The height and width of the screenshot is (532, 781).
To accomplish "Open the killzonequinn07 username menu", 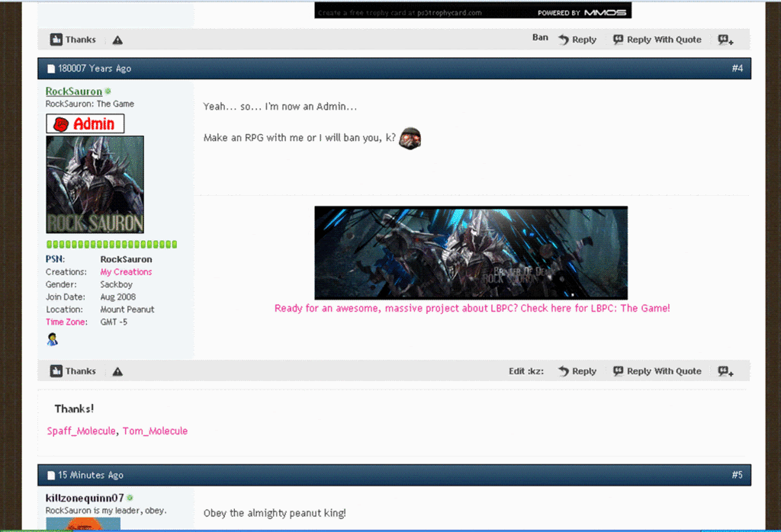I will 84,498.
